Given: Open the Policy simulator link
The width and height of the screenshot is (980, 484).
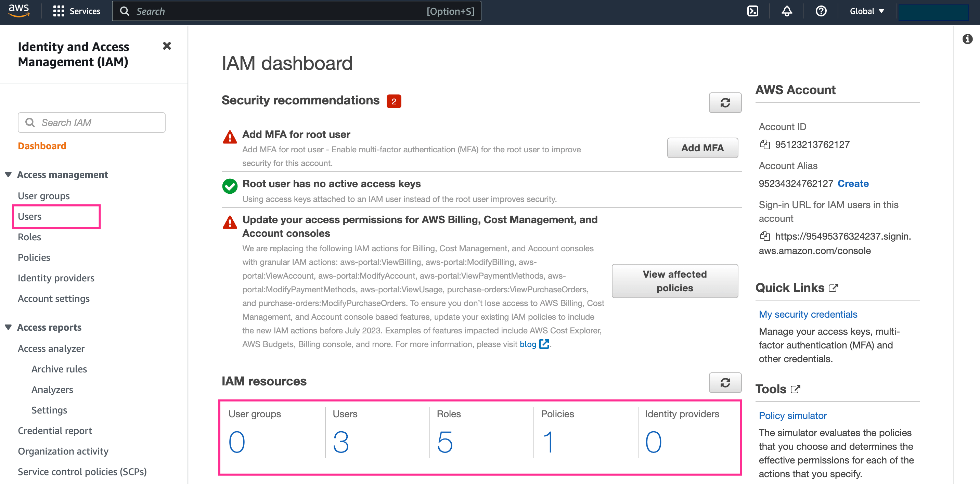Looking at the screenshot, I should tap(793, 416).
